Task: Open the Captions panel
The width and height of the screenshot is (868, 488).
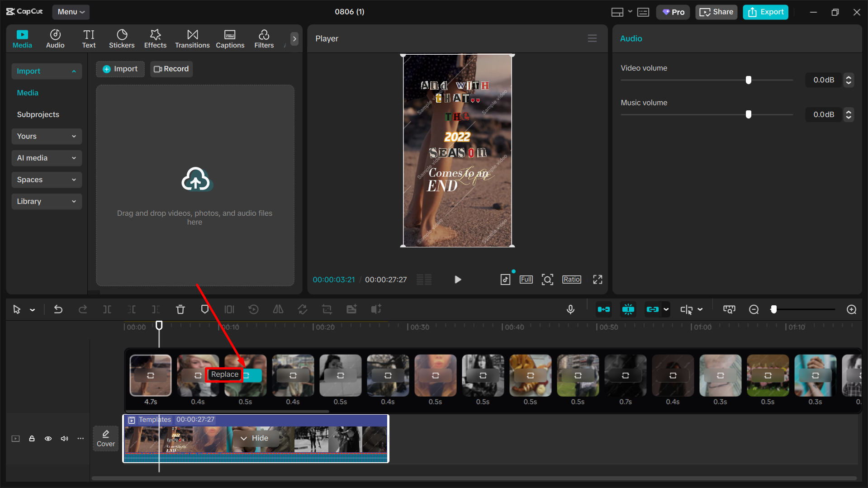Action: [x=230, y=38]
